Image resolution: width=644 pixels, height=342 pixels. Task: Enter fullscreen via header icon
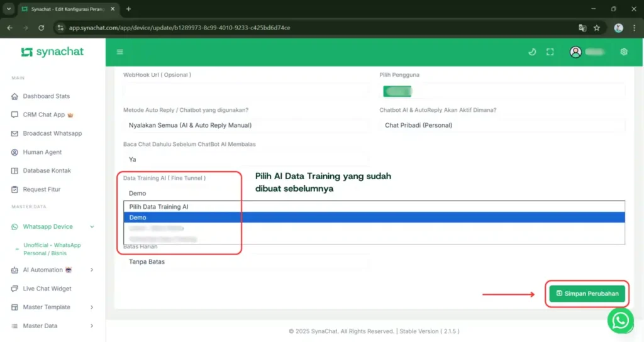550,52
